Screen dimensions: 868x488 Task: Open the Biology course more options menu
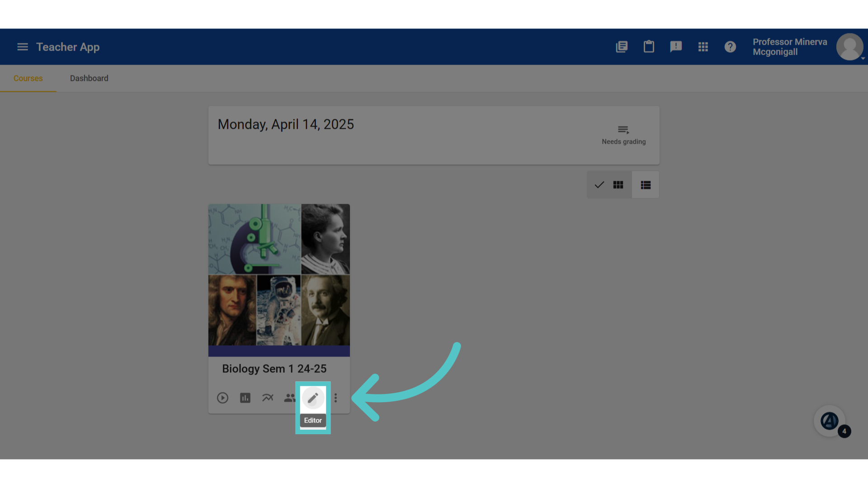coord(335,398)
